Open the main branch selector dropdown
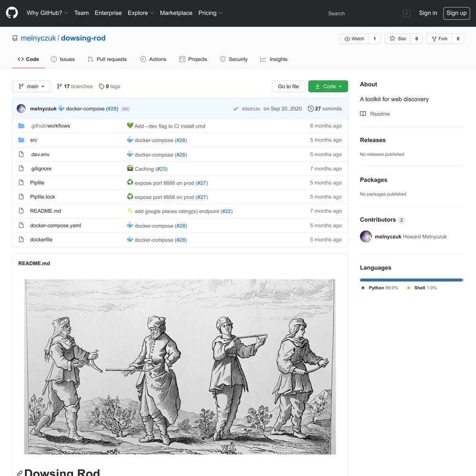 point(31,87)
